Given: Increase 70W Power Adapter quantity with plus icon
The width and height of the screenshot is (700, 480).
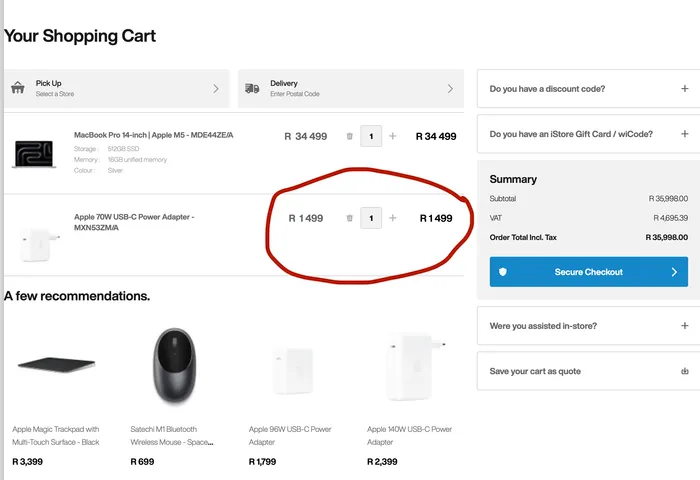Looking at the screenshot, I should (393, 218).
